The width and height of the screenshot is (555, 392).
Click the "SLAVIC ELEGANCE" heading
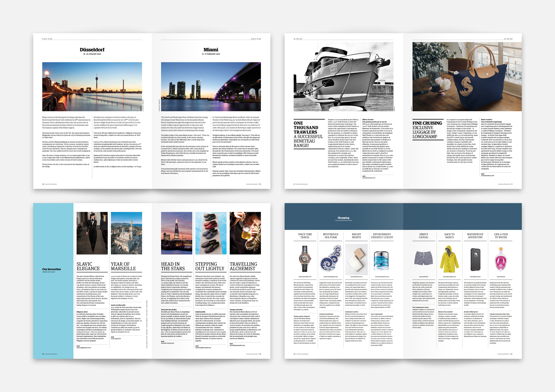(88, 266)
